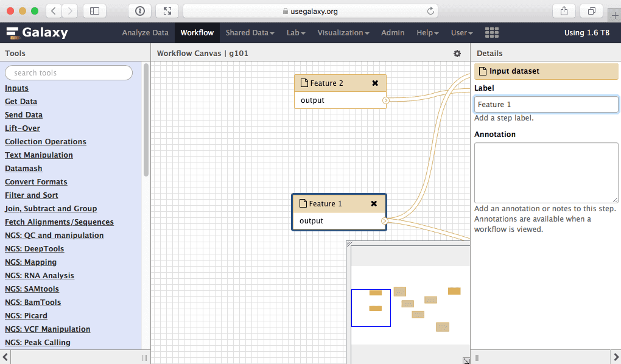Remove the Feature 1 node

click(374, 204)
